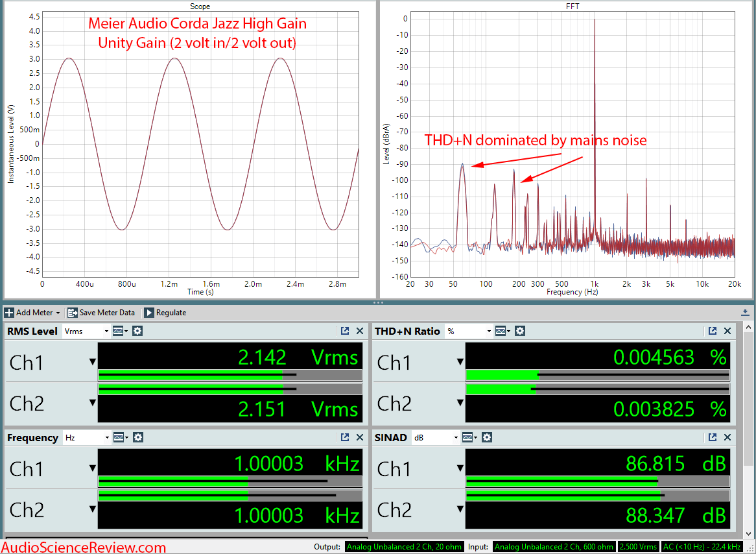
Task: Start the Regulate function
Action: [165, 313]
